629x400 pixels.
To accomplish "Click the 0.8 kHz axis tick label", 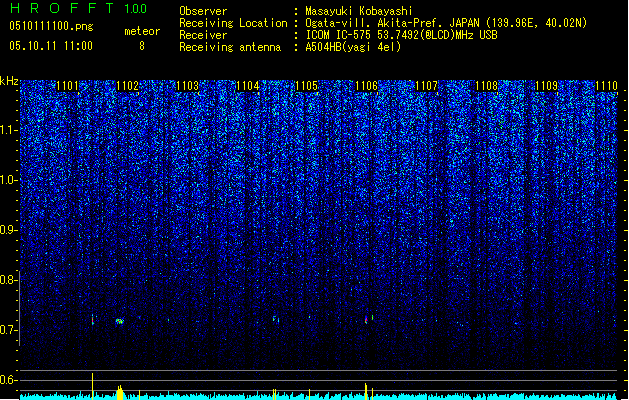I will [x=8, y=280].
